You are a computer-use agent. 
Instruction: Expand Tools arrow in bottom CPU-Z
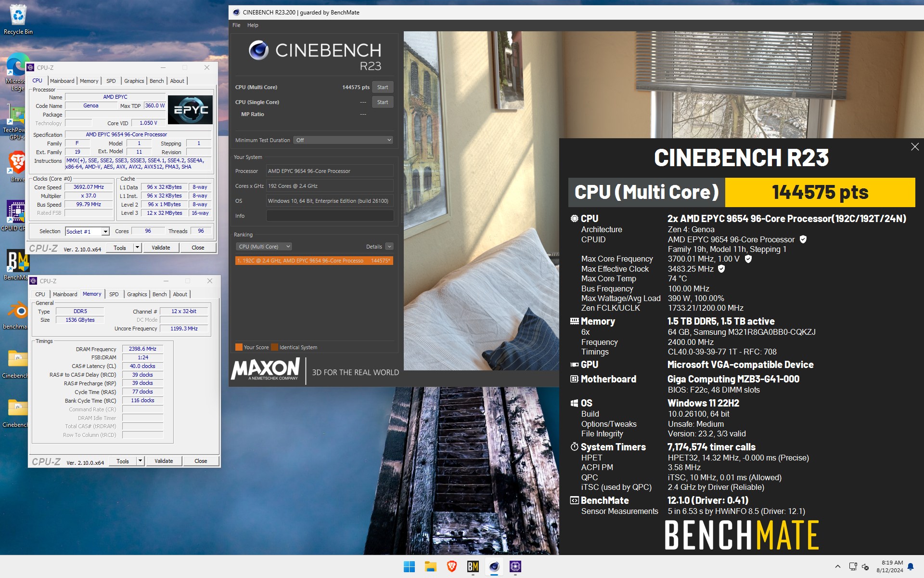point(140,461)
